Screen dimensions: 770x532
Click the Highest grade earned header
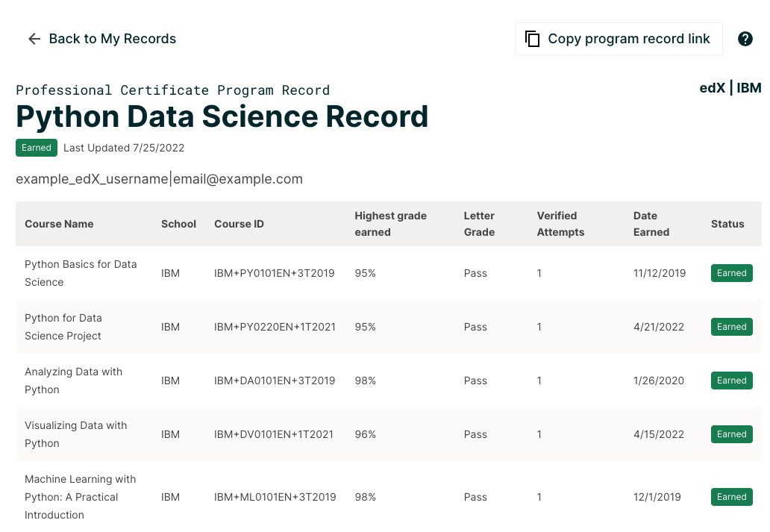pyautogui.click(x=390, y=224)
